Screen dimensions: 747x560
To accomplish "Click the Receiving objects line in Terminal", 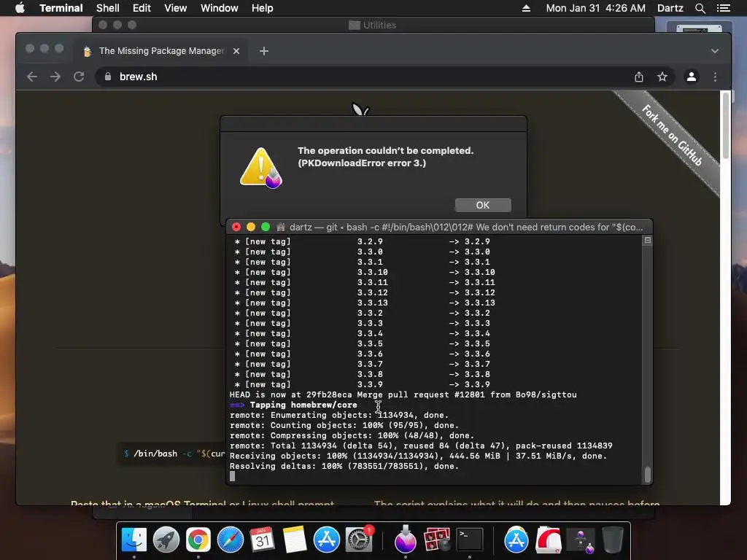I will pos(418,456).
